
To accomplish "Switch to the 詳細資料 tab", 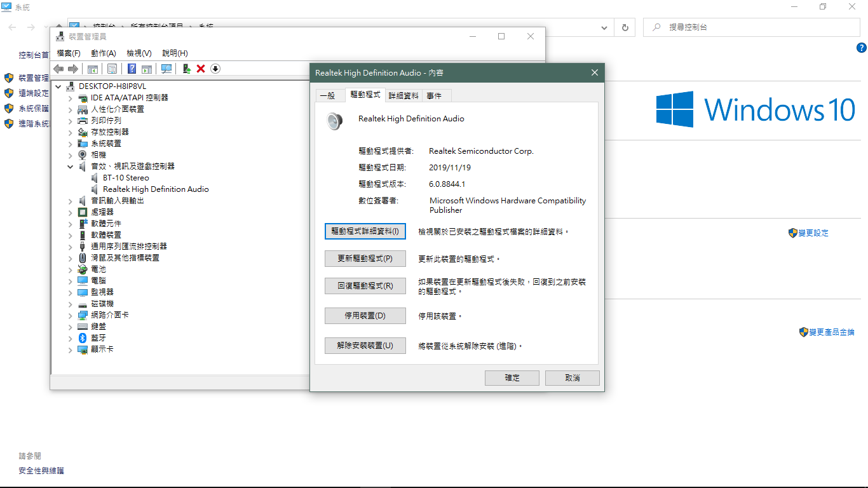I will (x=403, y=96).
